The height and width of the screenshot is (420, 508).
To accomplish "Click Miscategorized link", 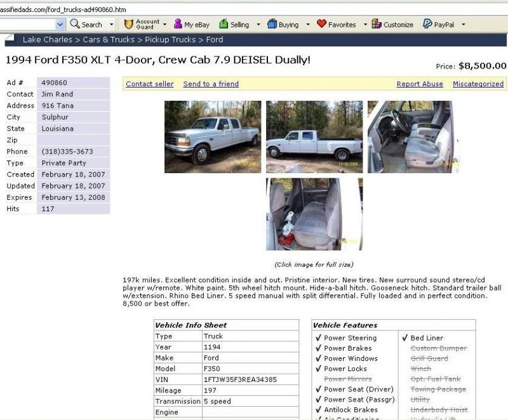I will [478, 84].
